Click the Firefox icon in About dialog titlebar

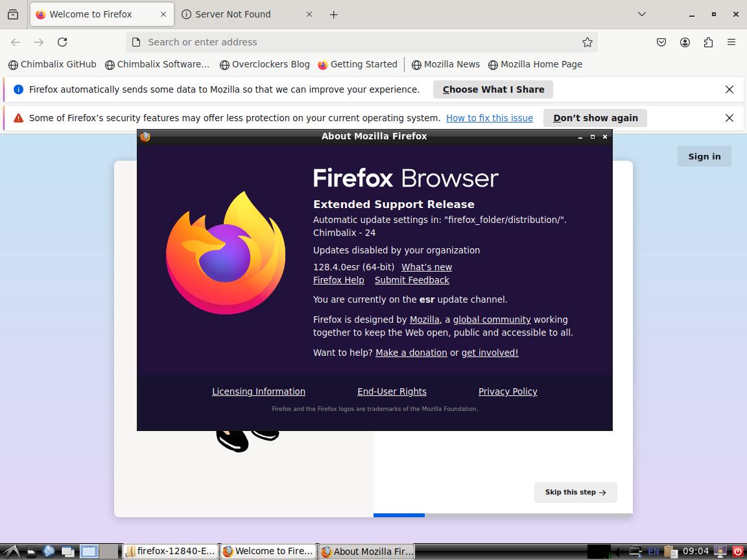[145, 137]
